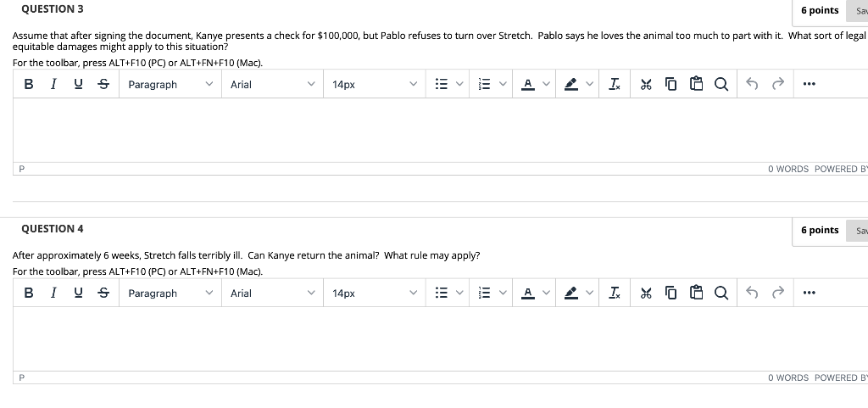
Task: Toggle Italic in Question 3 toolbar
Action: (53, 84)
